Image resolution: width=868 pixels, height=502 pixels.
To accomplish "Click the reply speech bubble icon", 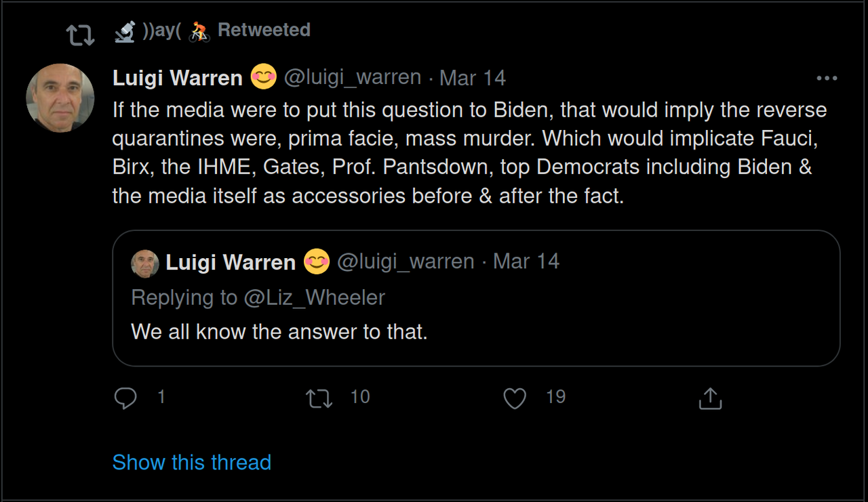I will [125, 398].
